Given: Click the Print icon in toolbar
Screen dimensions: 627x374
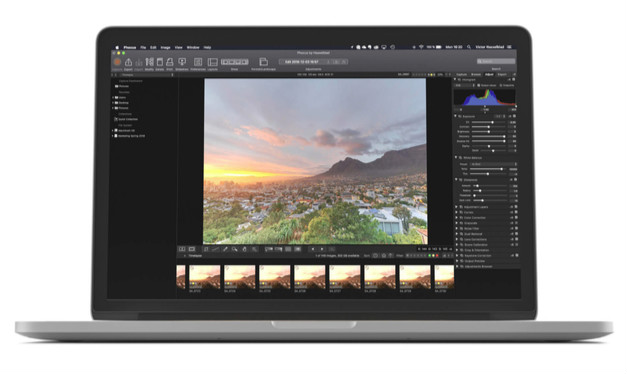Looking at the screenshot, I should (x=170, y=62).
